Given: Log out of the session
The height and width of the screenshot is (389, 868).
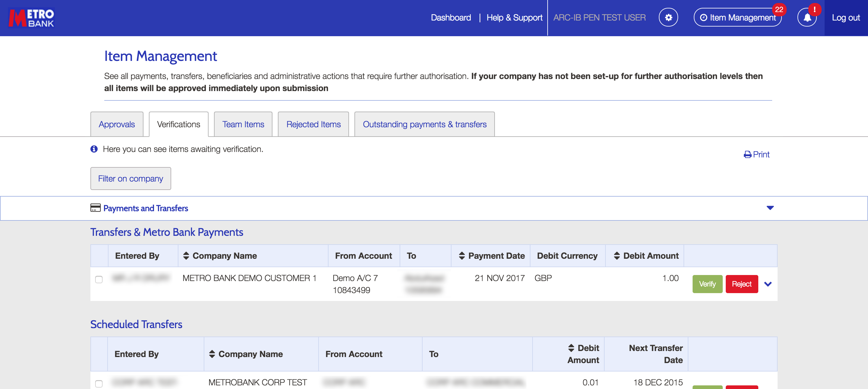Looking at the screenshot, I should pyautogui.click(x=846, y=17).
